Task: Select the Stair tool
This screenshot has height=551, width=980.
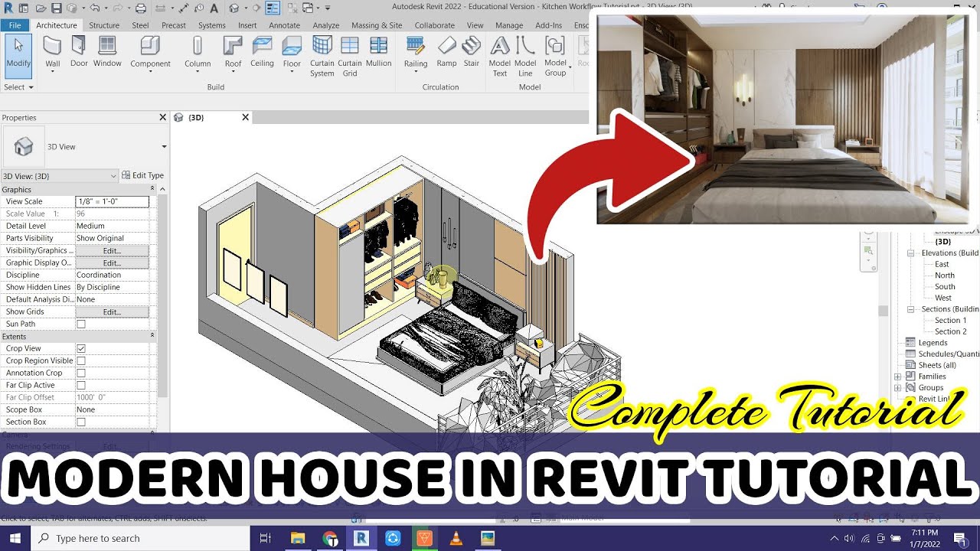Action: coord(472,52)
